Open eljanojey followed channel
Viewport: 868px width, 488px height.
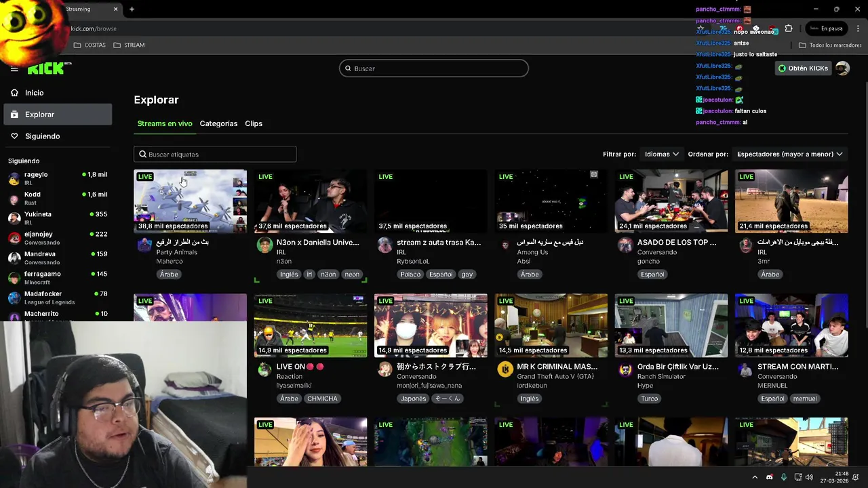coord(58,238)
